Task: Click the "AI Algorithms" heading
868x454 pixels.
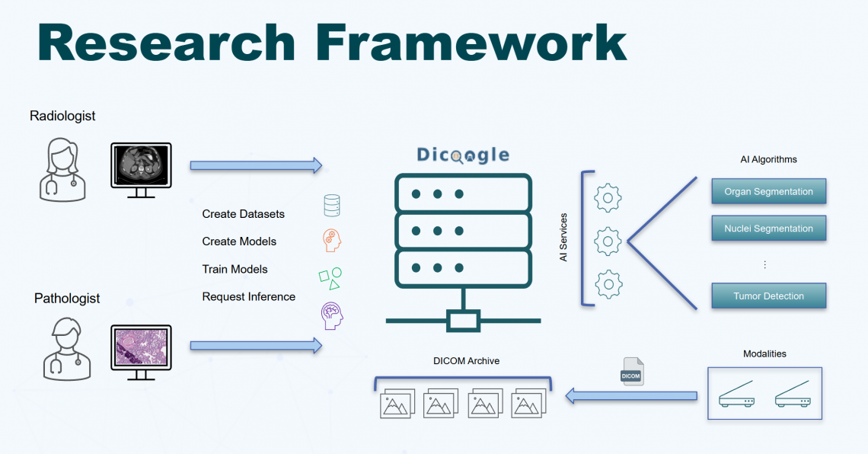Action: click(x=768, y=159)
